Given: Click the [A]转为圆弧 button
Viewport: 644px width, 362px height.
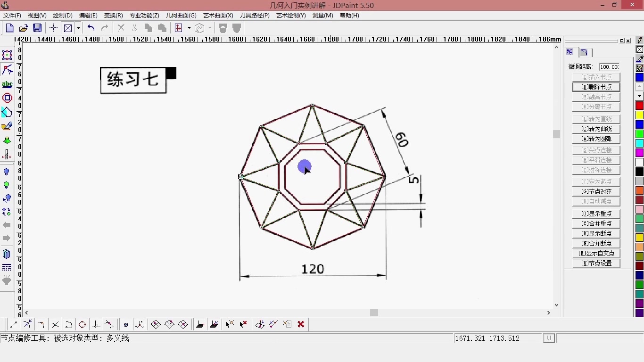Looking at the screenshot, I should pos(596,139).
